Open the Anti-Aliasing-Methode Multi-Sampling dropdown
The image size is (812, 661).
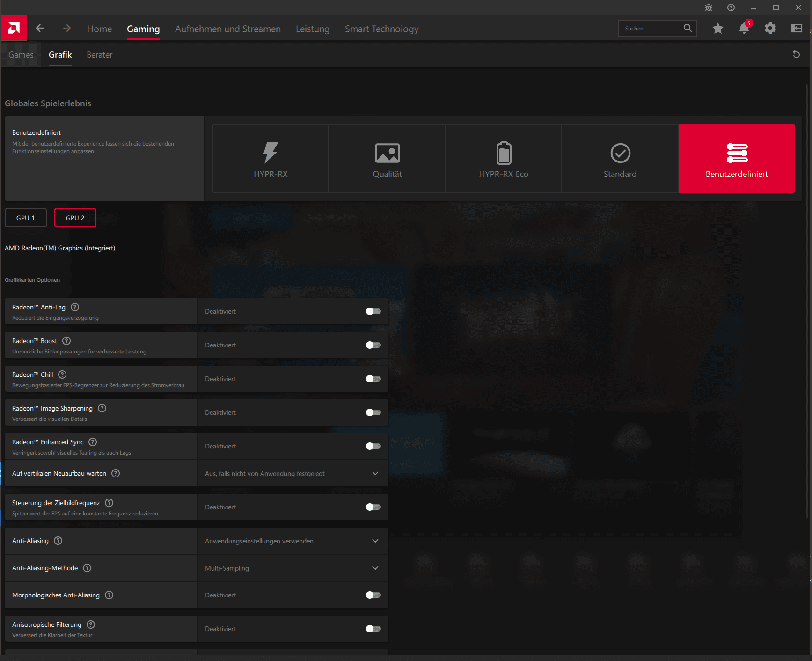click(293, 568)
